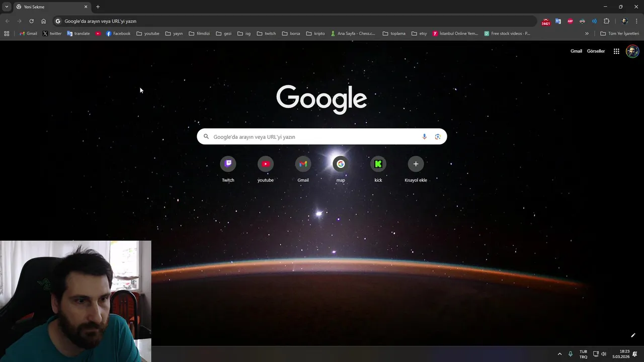This screenshot has height=362, width=644.
Task: Expand the toplama bookmark folder
Action: (x=394, y=34)
